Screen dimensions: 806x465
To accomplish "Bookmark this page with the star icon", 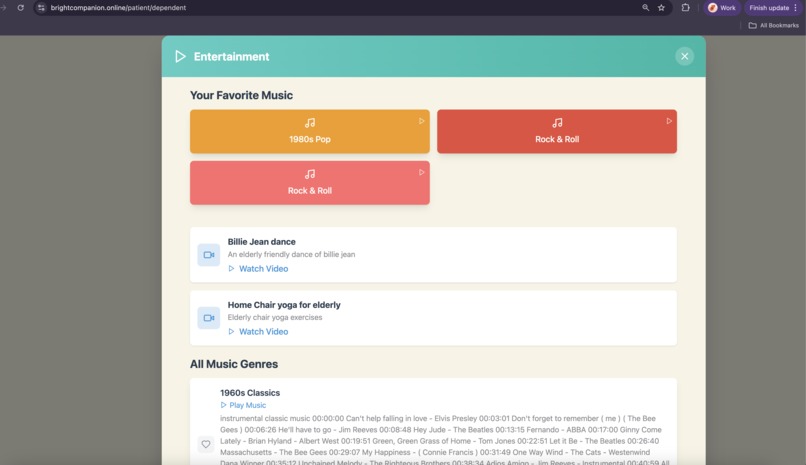I will tap(661, 8).
